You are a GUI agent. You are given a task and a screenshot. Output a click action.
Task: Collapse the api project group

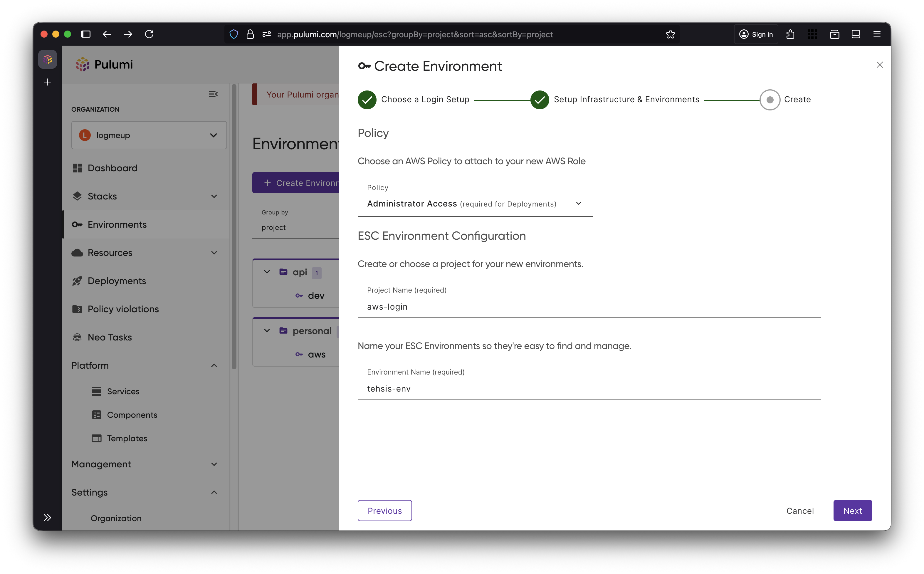coord(267,272)
